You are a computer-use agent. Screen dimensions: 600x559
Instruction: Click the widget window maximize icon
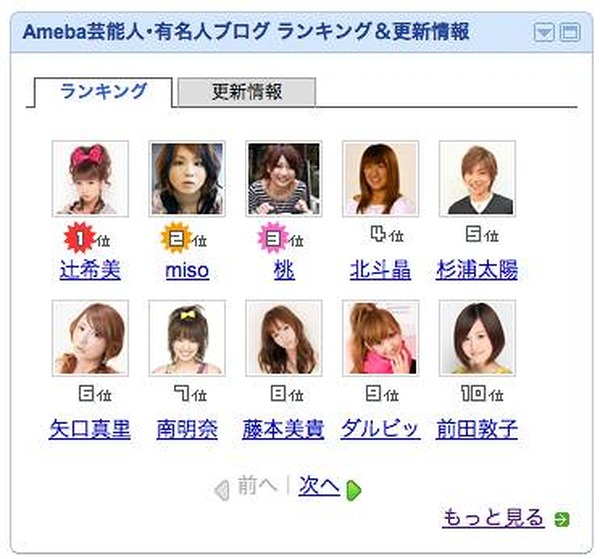tap(570, 32)
